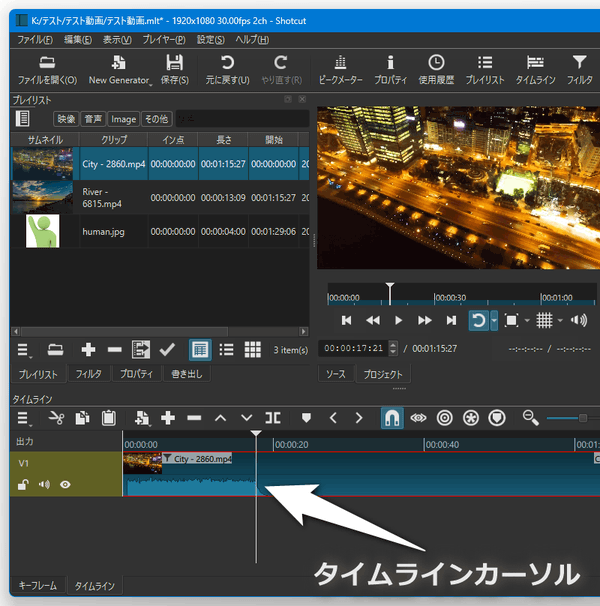
Task: Toggle the Playlist (プレイリスト) toolbar icon
Action: tap(485, 70)
